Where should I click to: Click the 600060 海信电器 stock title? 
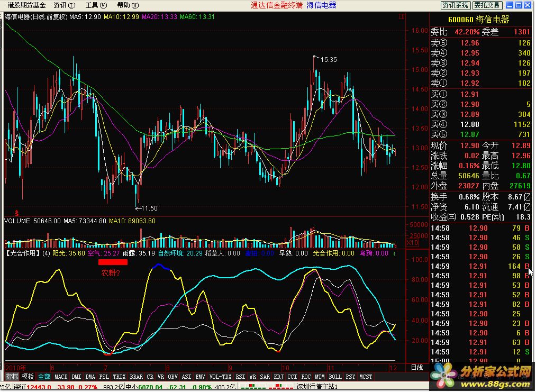[478, 20]
